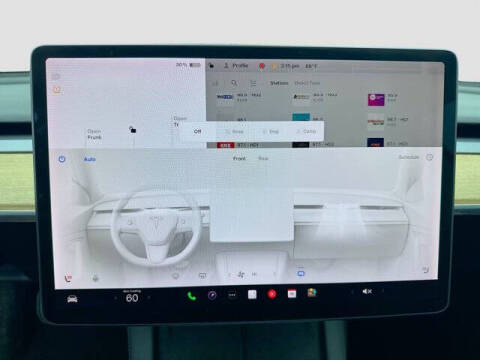Open the climate Schedule option

[x=409, y=157]
